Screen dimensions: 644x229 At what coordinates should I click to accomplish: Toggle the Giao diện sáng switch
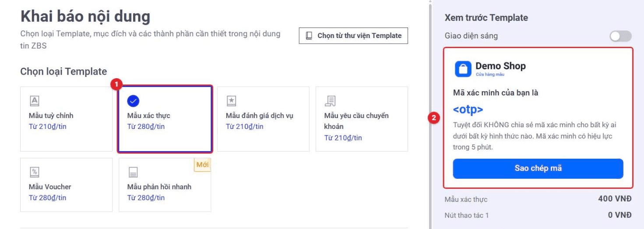click(620, 36)
